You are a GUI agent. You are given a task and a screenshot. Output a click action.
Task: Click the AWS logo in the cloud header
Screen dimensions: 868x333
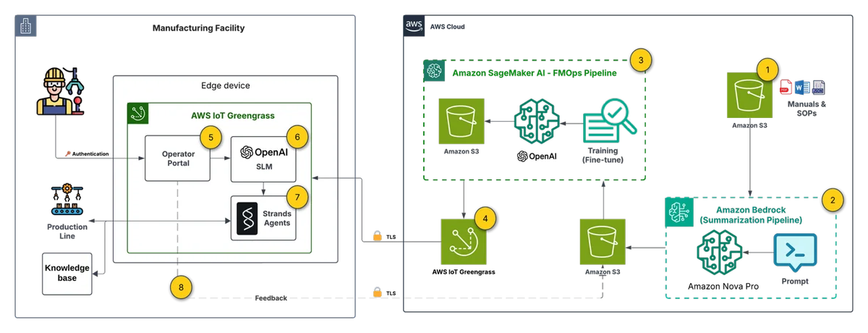(x=414, y=26)
